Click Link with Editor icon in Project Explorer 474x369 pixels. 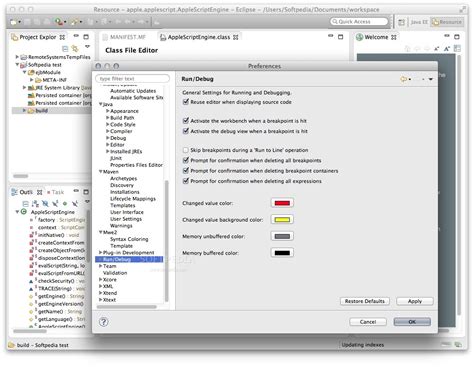75,49
